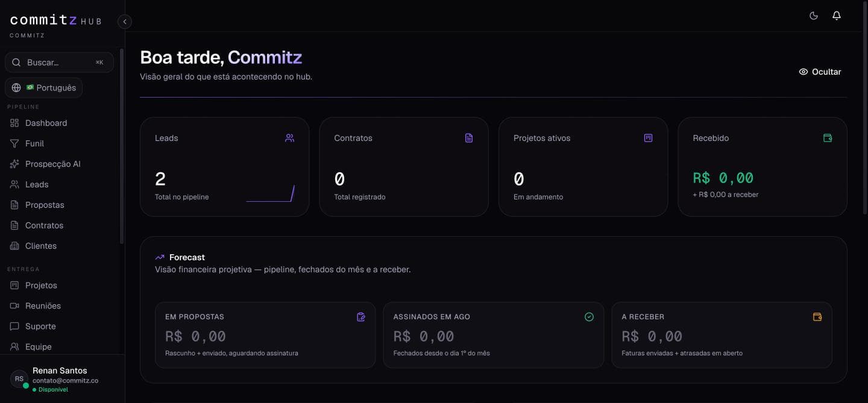Open Leads in sidebar

pos(60,184)
